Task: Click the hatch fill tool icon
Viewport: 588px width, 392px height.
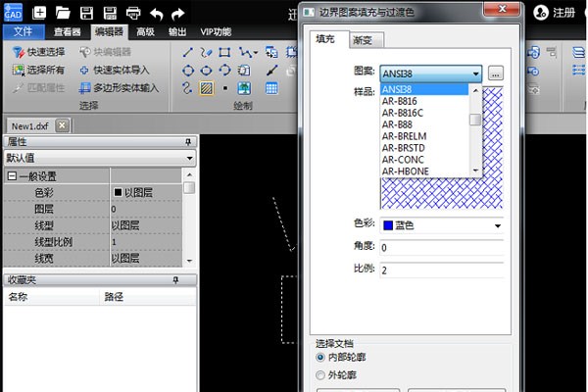Action: 206,88
